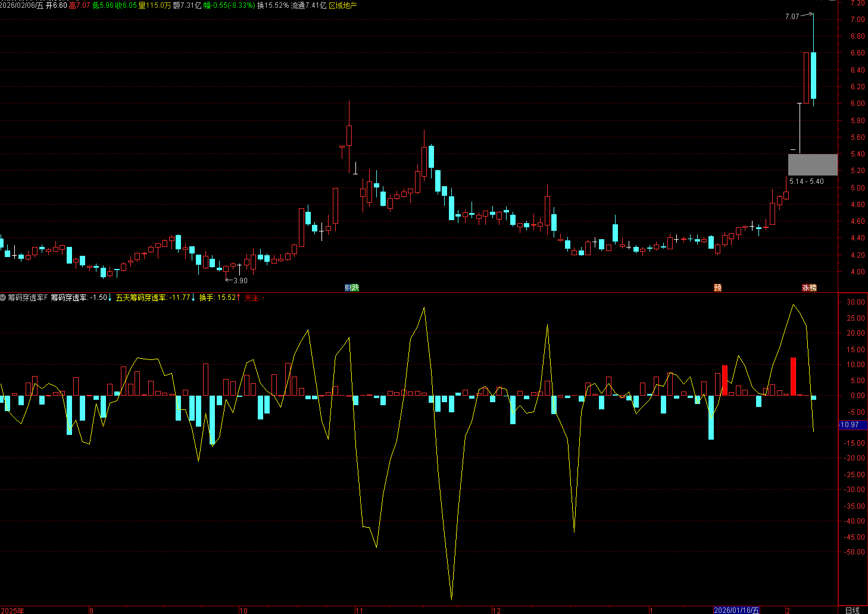Click the 30.00 indicator axis label
Image resolution: width=868 pixels, height=614 pixels.
coord(856,302)
